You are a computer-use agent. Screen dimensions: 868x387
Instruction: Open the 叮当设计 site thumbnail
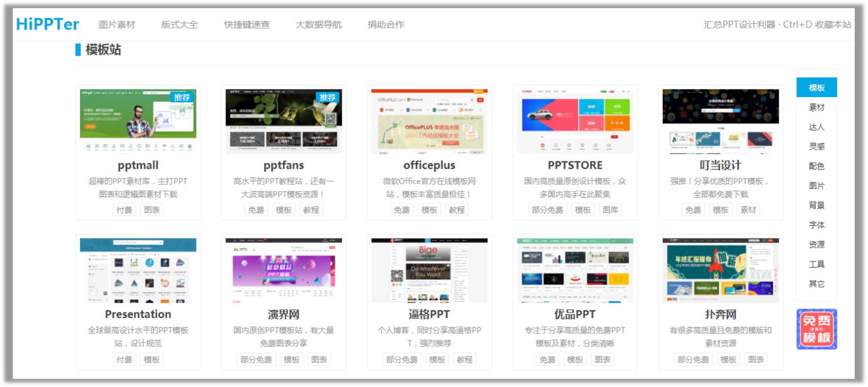721,121
